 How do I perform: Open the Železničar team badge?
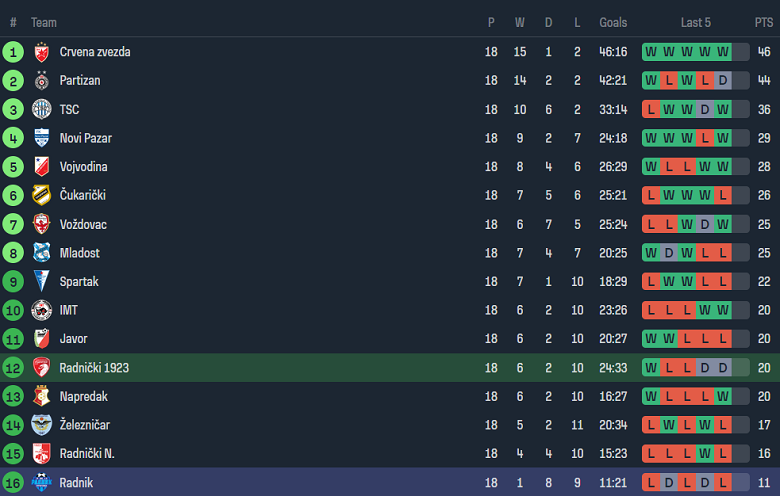[x=41, y=425]
